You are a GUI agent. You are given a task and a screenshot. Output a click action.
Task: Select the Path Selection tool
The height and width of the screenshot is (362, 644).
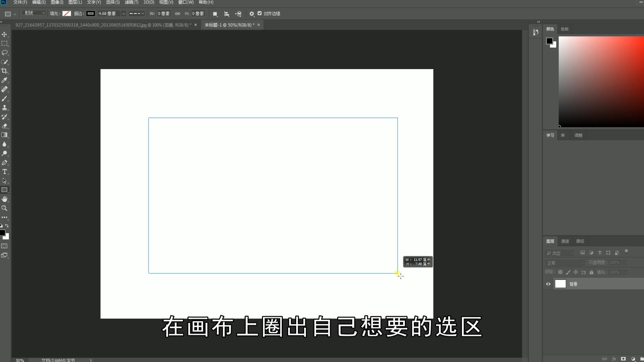(x=4, y=181)
